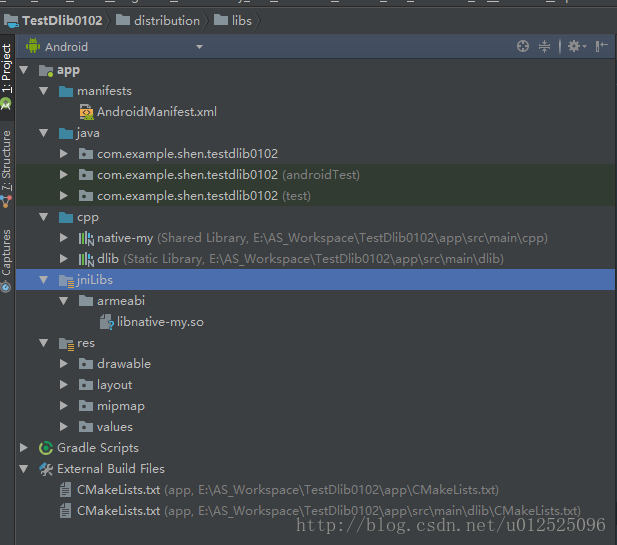Image resolution: width=617 pixels, height=545 pixels.
Task: Click the Gradle Scripts icon
Action: click(x=46, y=448)
